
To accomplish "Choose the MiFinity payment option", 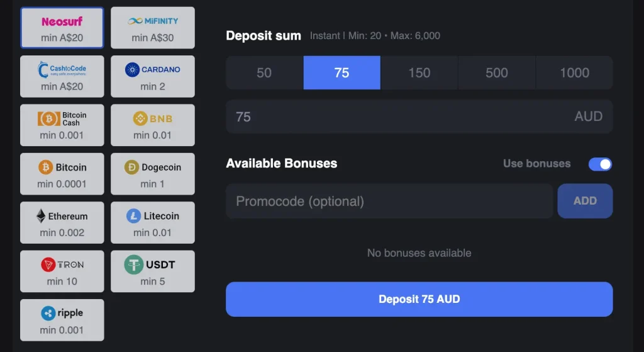I will click(x=153, y=28).
